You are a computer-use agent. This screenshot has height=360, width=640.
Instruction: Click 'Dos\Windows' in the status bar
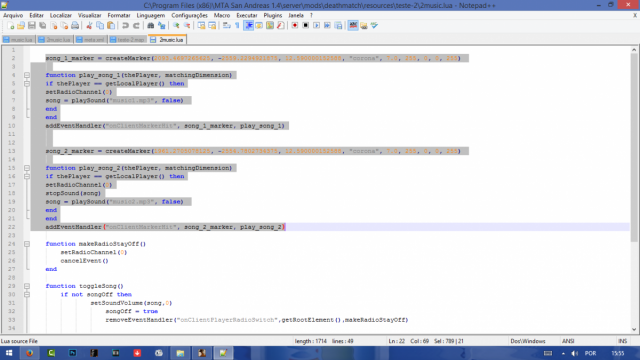[x=527, y=341]
